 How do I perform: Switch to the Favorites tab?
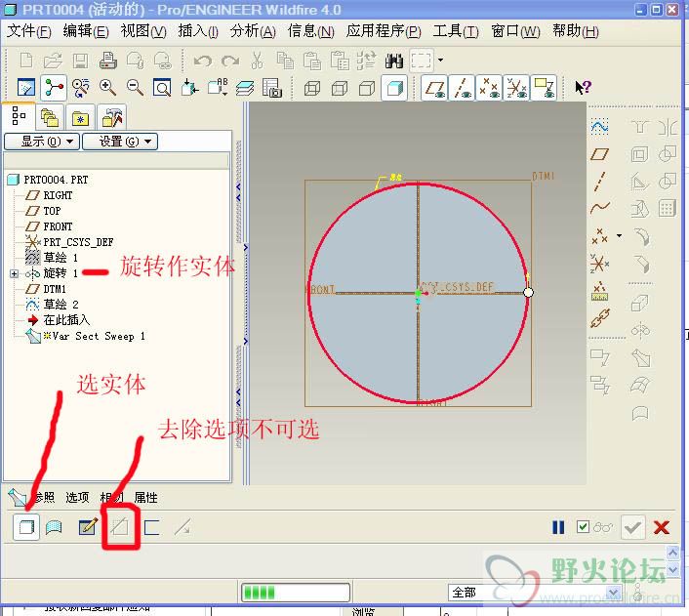[80, 117]
